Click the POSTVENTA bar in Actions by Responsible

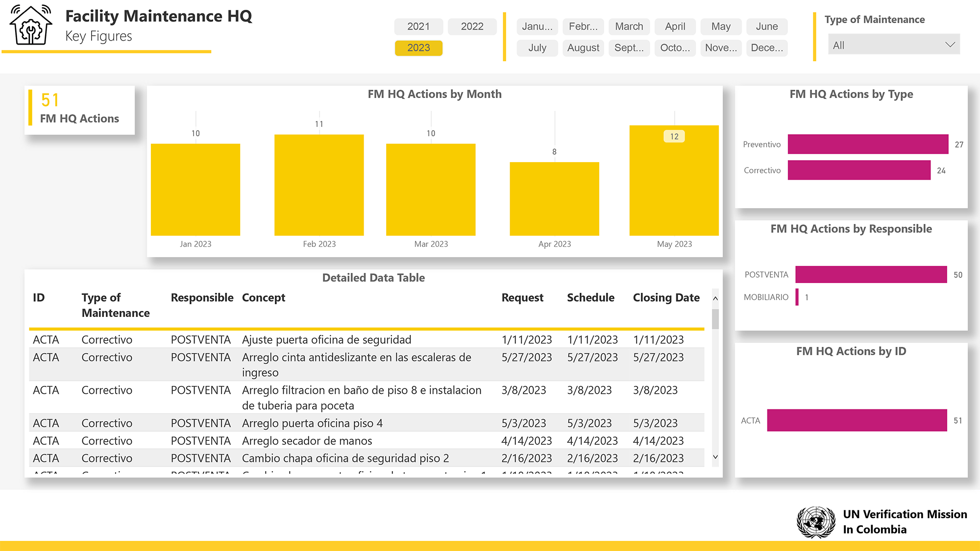coord(871,275)
